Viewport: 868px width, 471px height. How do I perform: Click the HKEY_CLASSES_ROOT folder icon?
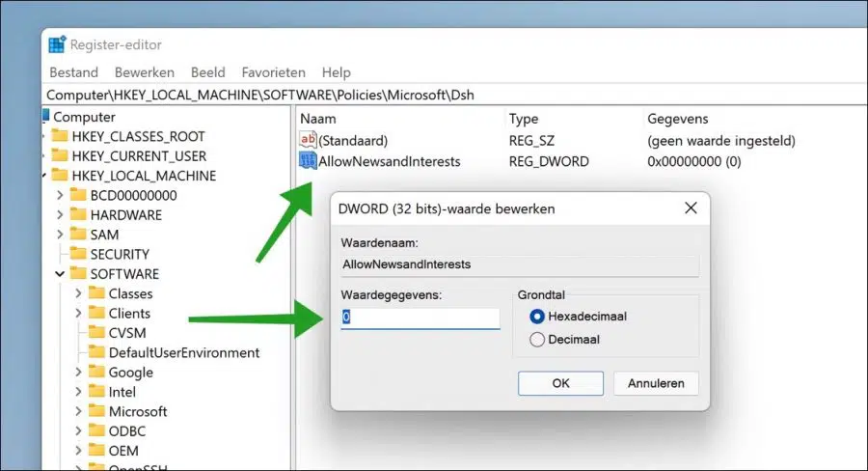pos(59,136)
